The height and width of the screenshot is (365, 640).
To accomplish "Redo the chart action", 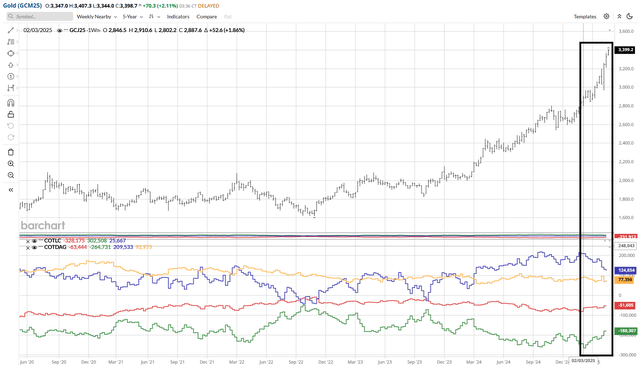I will tap(11, 137).
